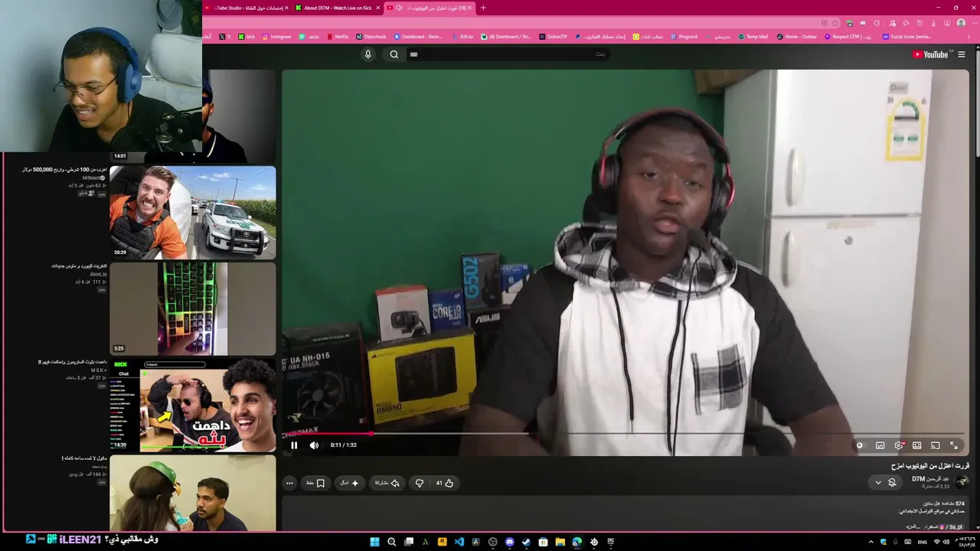Open the Kick chat reaction video thumbnail
The height and width of the screenshot is (551, 980).
(192, 406)
